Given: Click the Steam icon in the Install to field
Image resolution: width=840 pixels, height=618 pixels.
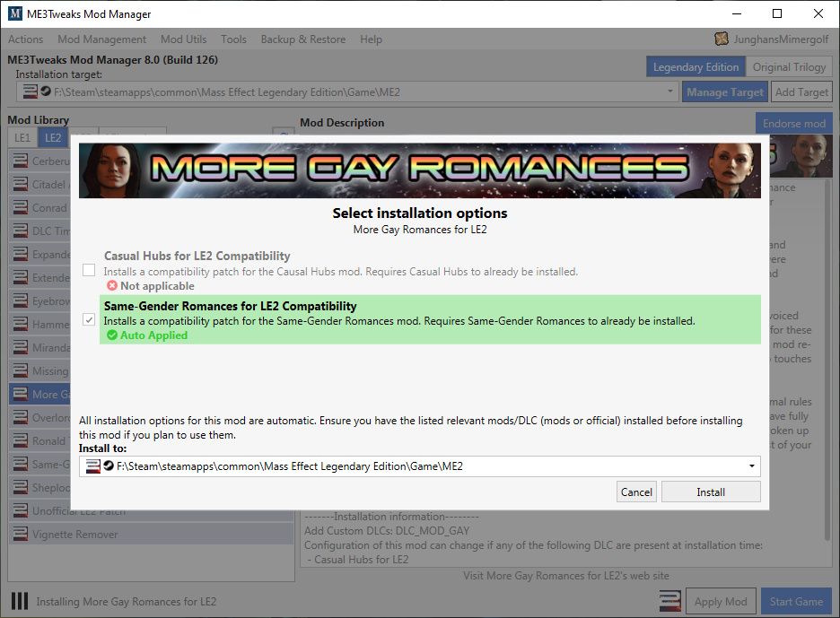Looking at the screenshot, I should (109, 466).
